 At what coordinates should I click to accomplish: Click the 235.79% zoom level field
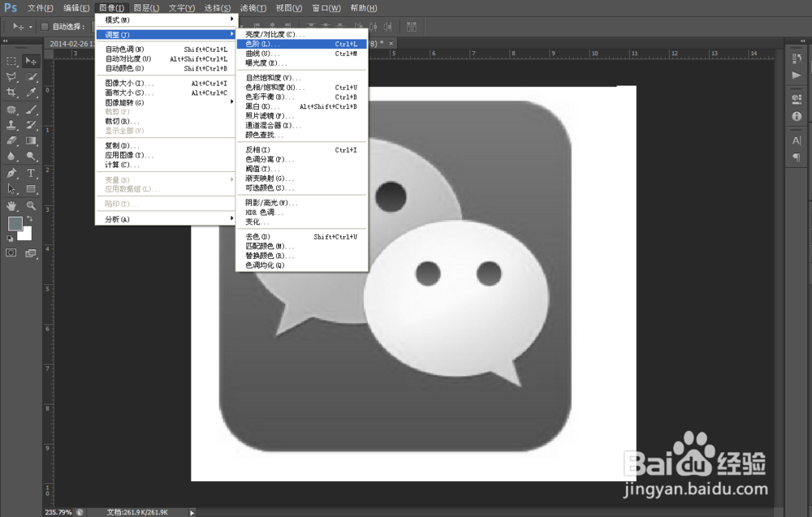coord(58,512)
